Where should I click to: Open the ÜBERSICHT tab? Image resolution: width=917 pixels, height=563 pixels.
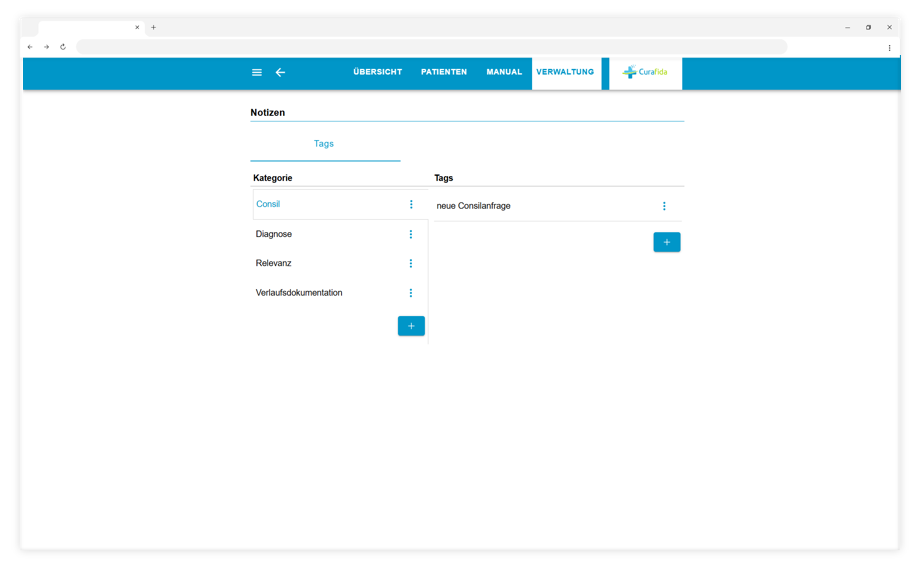[x=378, y=72]
